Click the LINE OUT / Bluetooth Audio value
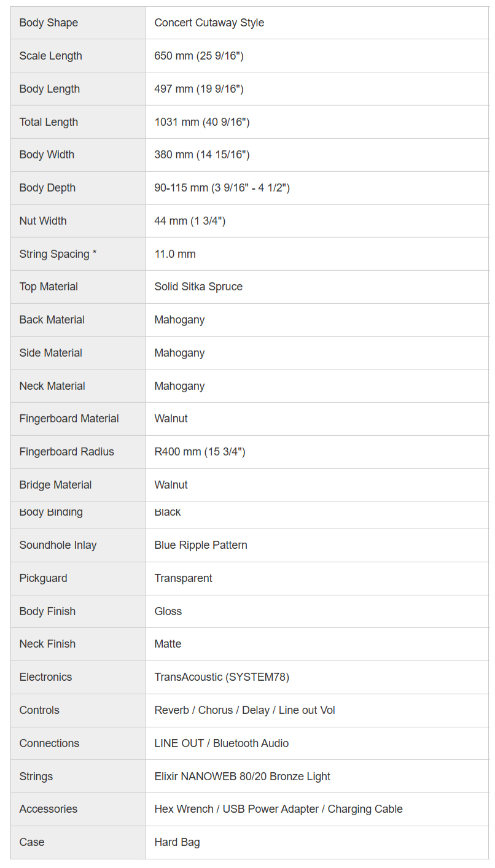 tap(221, 743)
